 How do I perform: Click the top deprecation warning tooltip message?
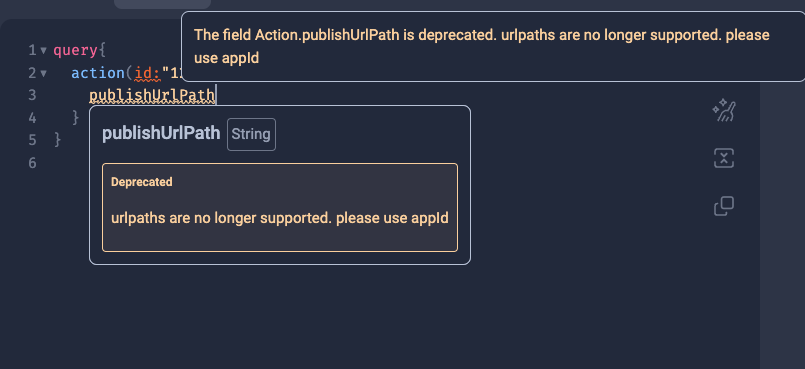(x=482, y=46)
